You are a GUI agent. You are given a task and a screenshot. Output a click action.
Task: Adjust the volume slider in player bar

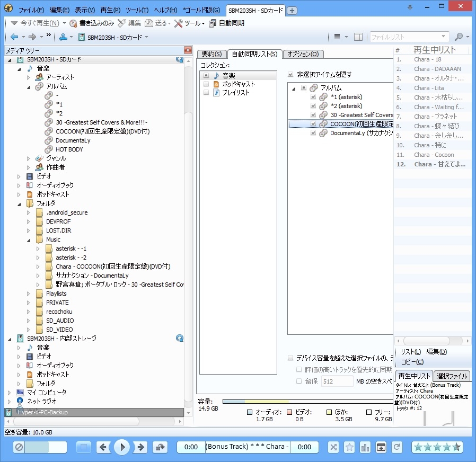tap(45, 447)
